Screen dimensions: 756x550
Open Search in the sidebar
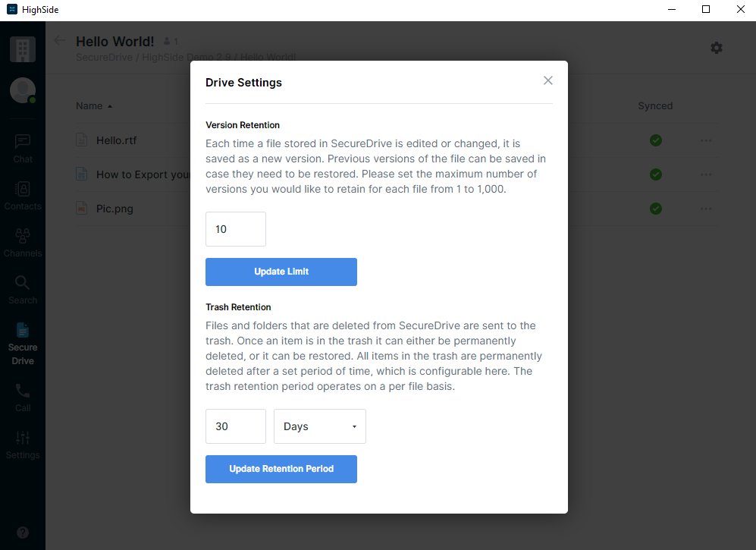point(23,290)
